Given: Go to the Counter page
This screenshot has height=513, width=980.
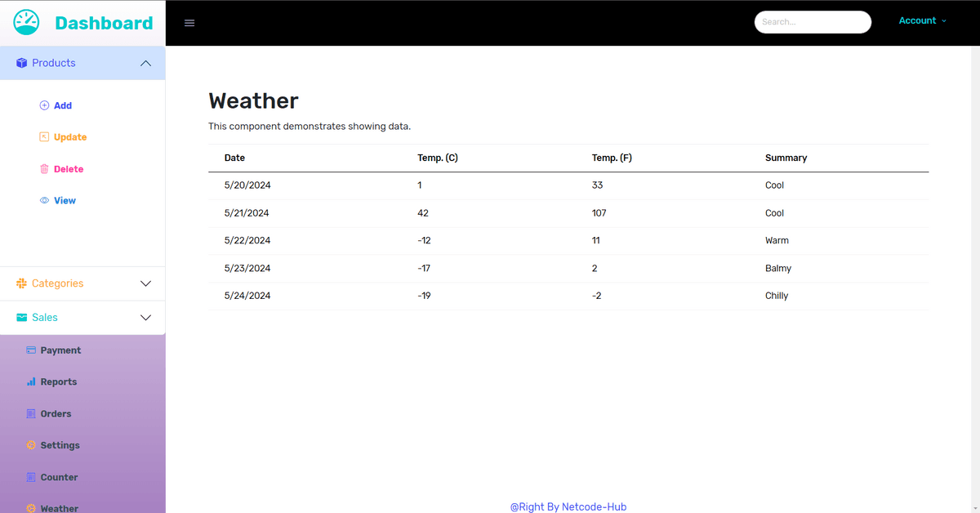Looking at the screenshot, I should tap(59, 477).
